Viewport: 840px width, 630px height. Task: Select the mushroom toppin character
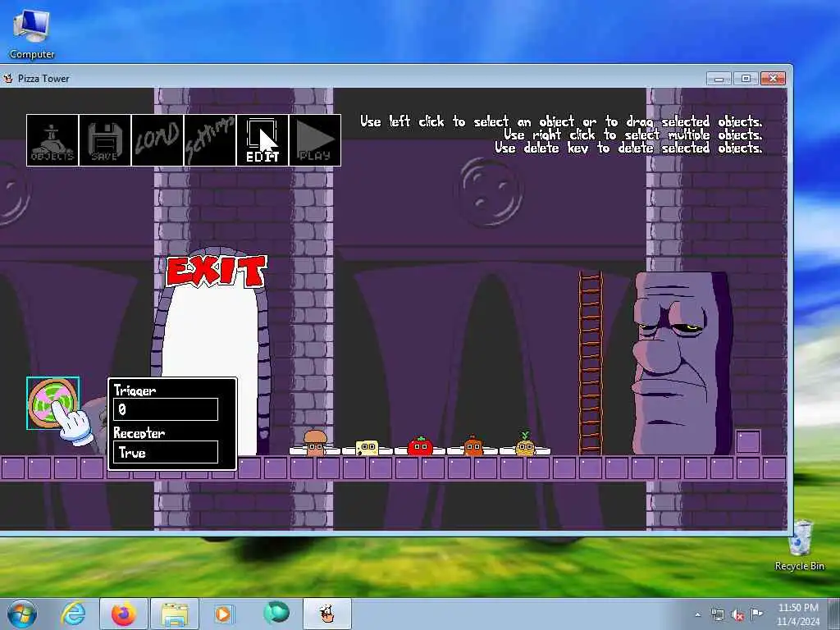click(315, 442)
